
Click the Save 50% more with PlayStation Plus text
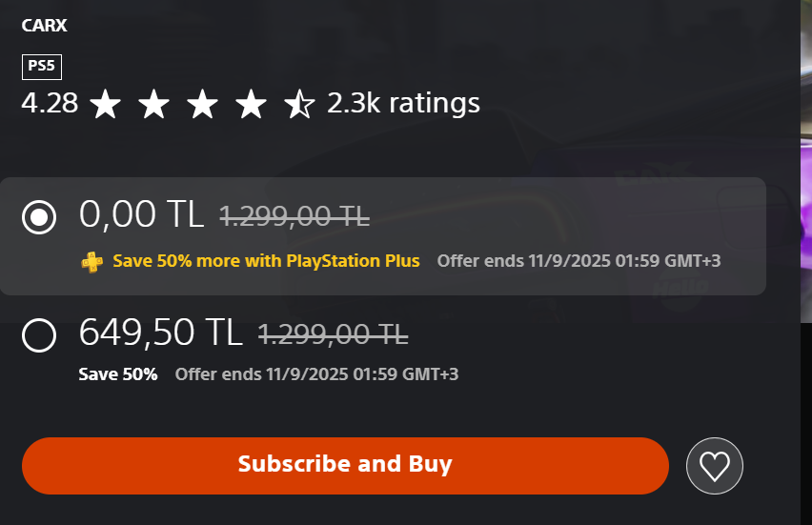tap(266, 261)
